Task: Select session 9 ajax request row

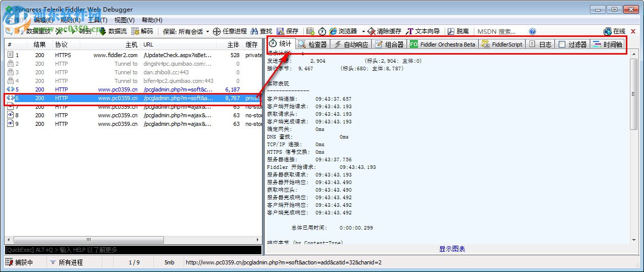Action: [x=133, y=123]
